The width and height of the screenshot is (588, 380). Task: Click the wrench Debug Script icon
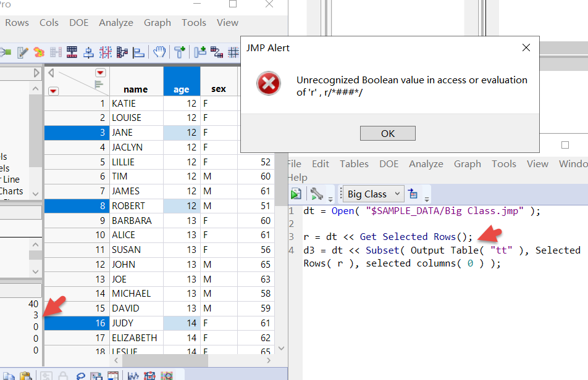click(x=316, y=194)
